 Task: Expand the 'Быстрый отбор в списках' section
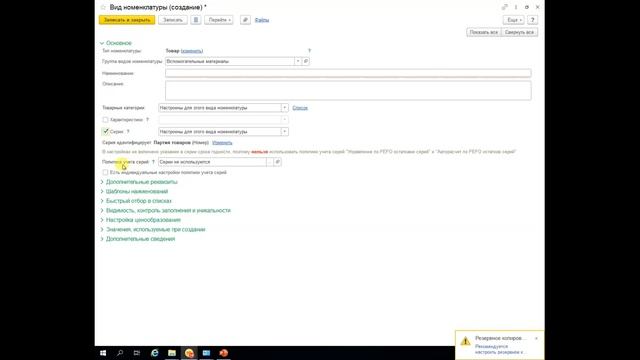click(138, 201)
